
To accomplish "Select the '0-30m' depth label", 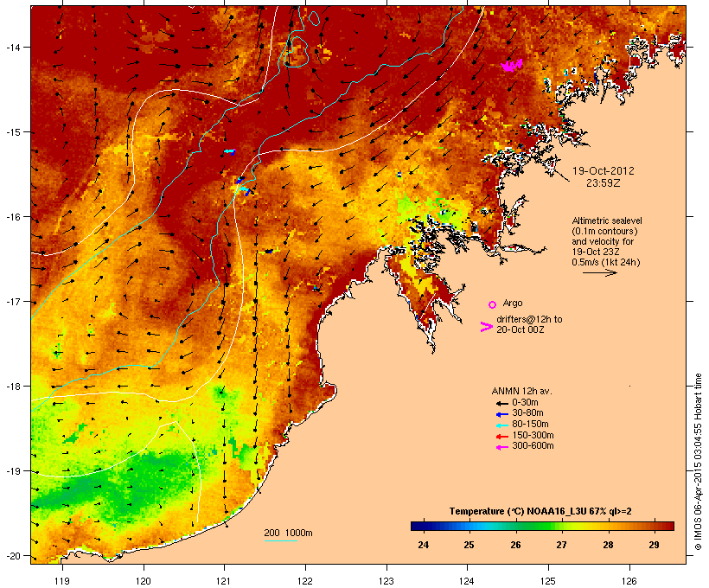I will click(525, 403).
